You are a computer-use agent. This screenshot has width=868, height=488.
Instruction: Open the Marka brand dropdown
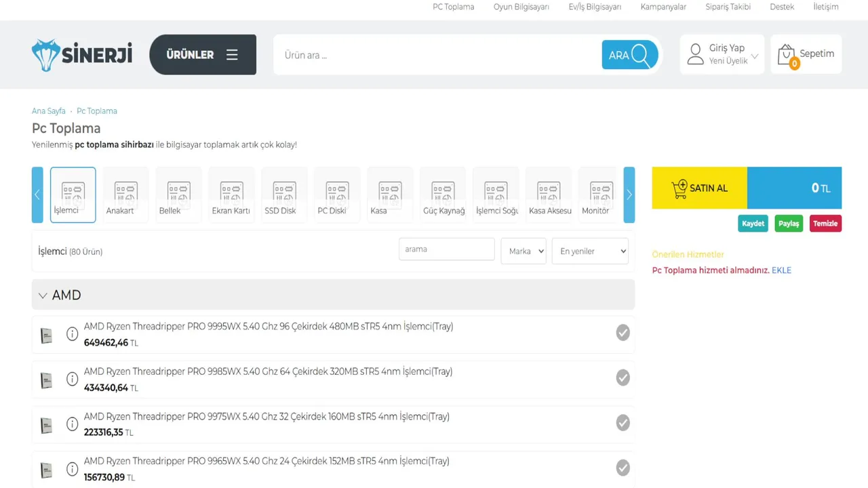[x=524, y=251]
